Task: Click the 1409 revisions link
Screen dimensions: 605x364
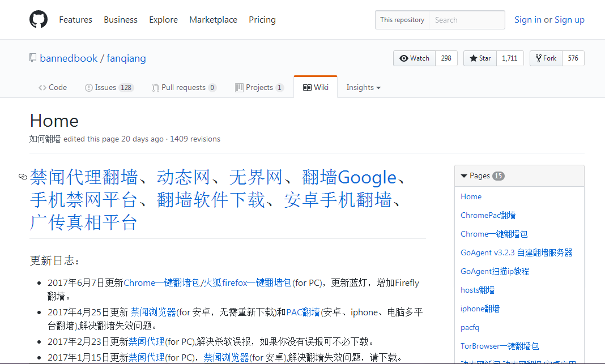Action: pyautogui.click(x=195, y=139)
